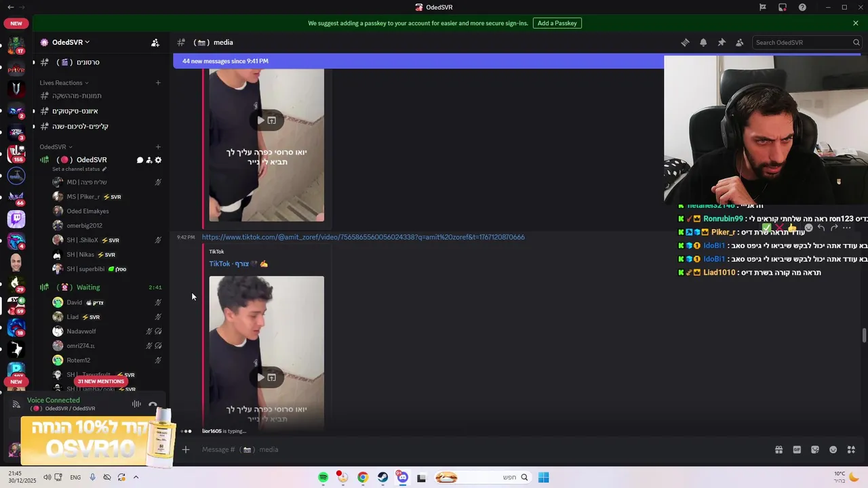
Task: Show pinned messages with pin icon
Action: tap(722, 42)
